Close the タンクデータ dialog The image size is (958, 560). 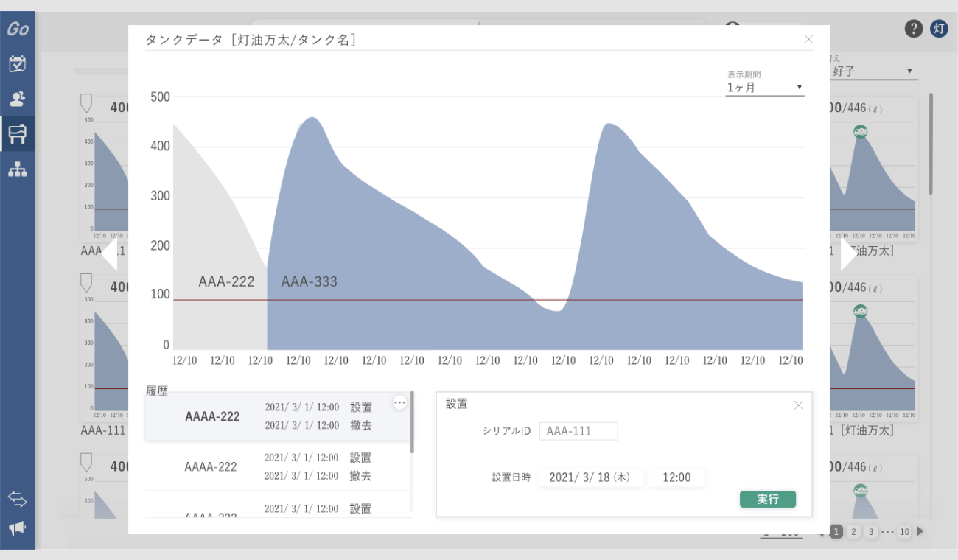808,39
